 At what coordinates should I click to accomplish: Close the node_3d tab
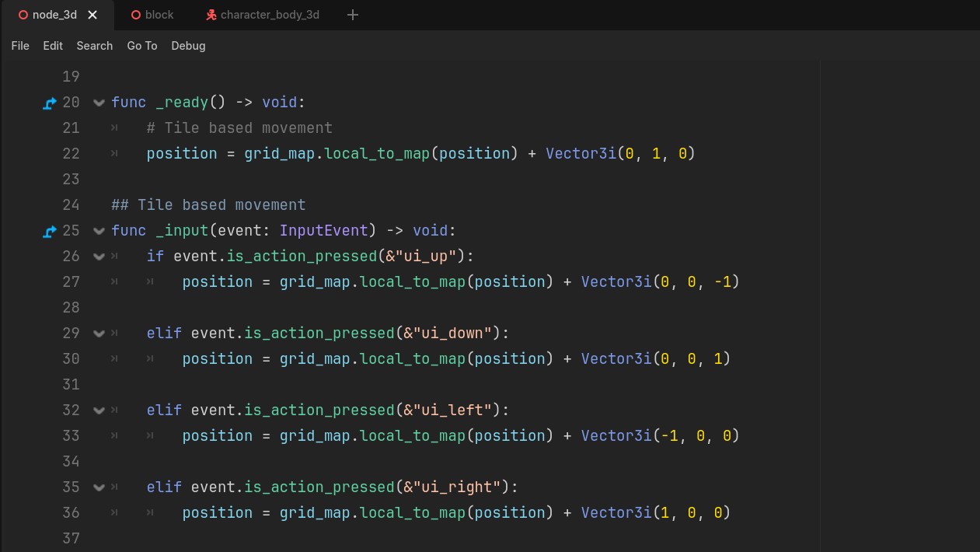pyautogui.click(x=92, y=15)
